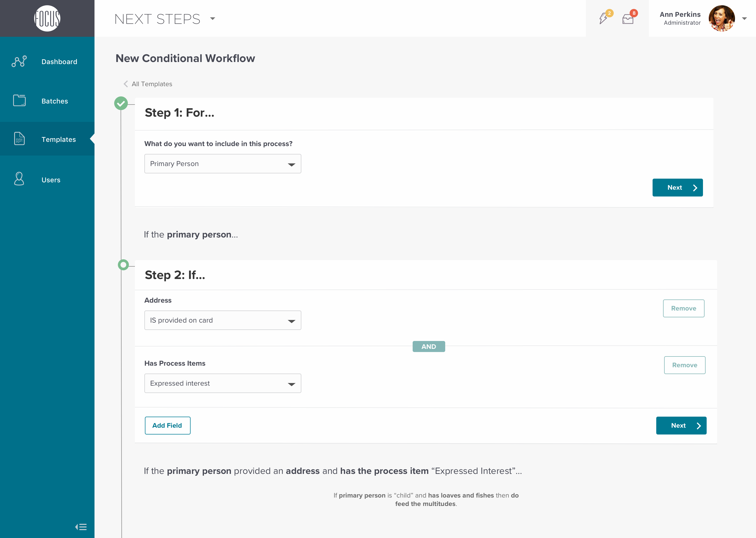
Task: Open the Users sidebar menu item
Action: (x=51, y=180)
